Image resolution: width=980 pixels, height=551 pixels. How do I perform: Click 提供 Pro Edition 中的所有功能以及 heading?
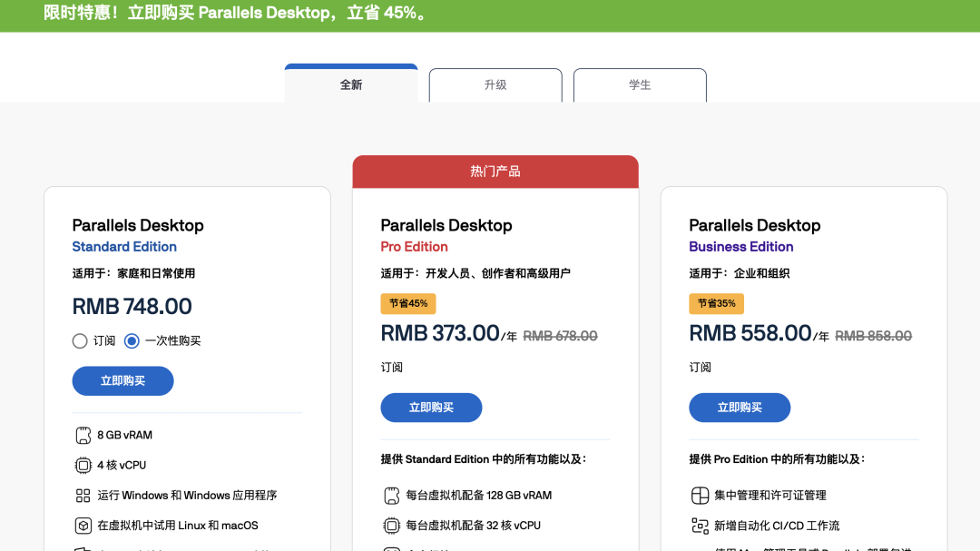[777, 459]
